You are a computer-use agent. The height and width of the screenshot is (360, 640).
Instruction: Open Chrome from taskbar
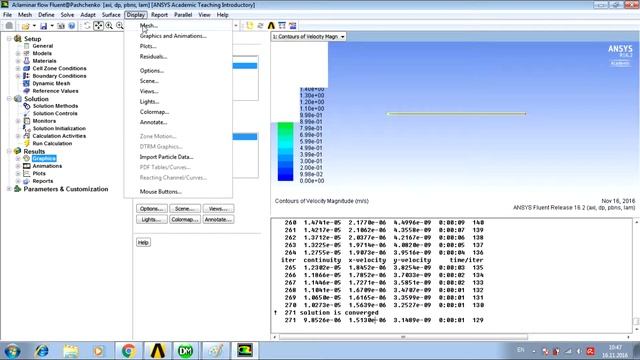pos(128,351)
